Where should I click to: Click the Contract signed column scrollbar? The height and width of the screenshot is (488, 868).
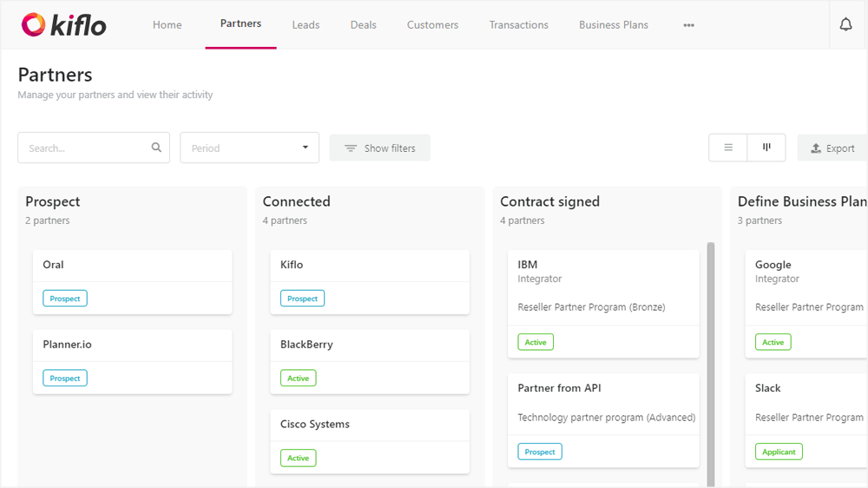(711, 364)
